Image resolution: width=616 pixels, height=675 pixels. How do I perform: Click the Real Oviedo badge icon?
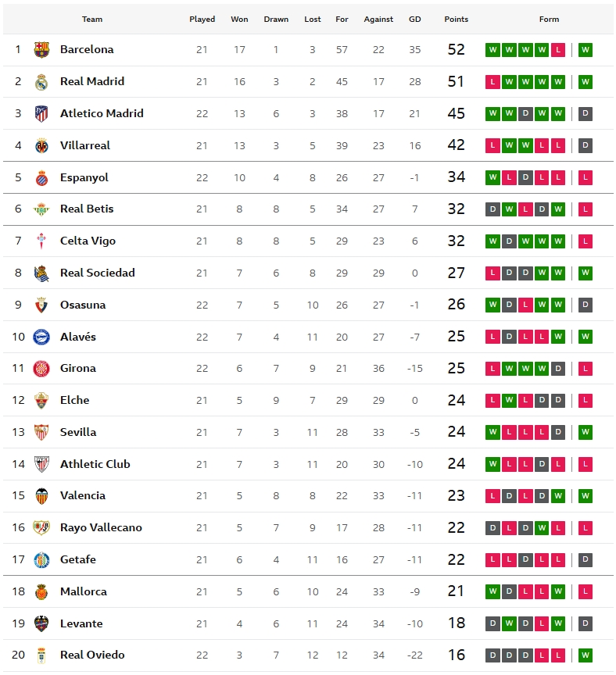click(41, 655)
